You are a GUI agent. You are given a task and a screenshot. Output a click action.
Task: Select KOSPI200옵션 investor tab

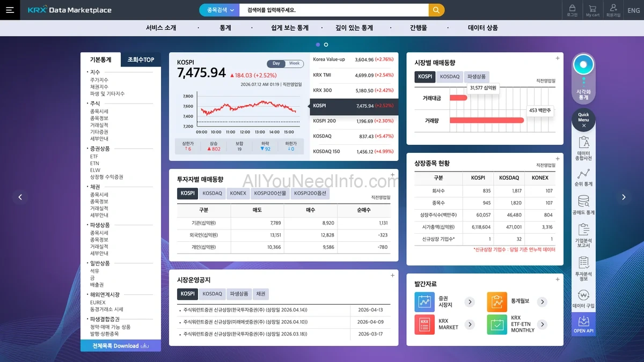pyautogui.click(x=311, y=194)
